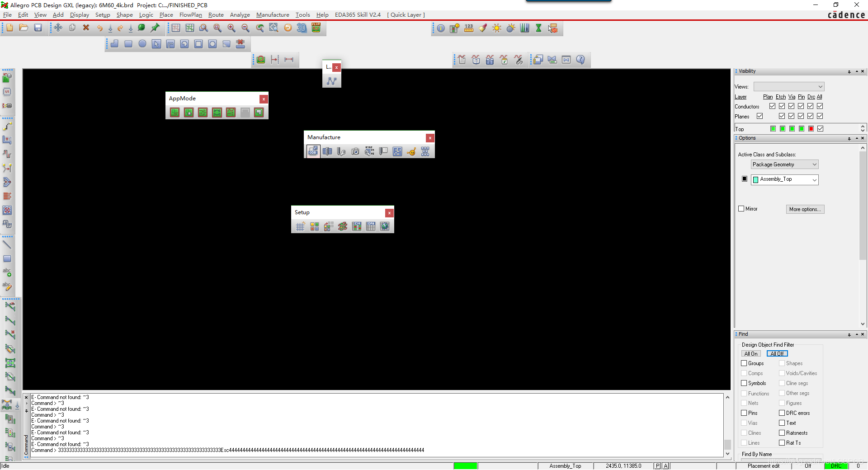Check the Groups find filter
The width and height of the screenshot is (868, 470).
744,363
